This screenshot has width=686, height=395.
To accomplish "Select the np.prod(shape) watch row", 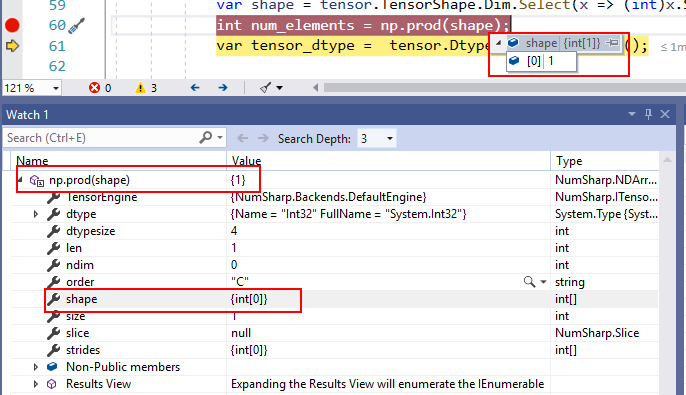I will pyautogui.click(x=335, y=180).
